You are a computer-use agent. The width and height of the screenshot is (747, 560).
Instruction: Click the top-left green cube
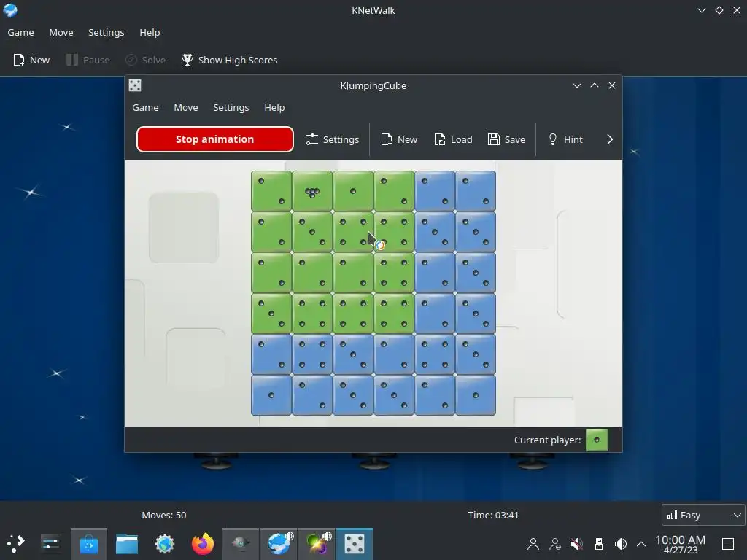[271, 191]
